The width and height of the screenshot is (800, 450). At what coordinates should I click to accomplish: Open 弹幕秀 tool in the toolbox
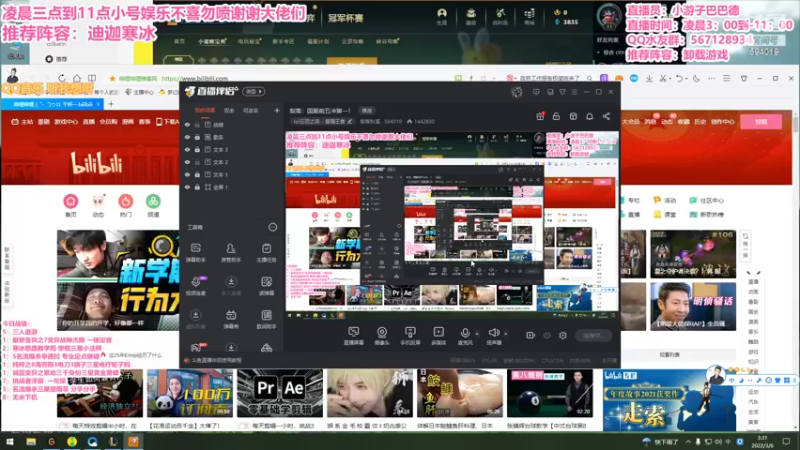pos(231,319)
